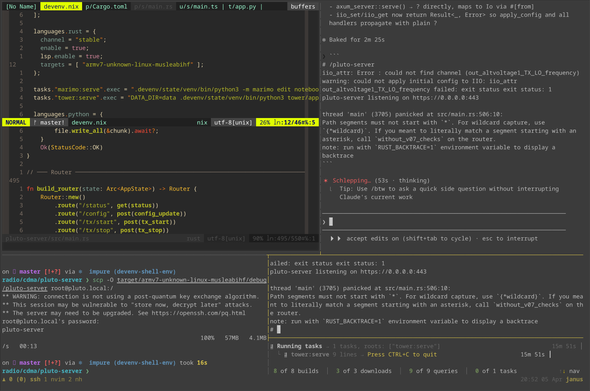Click the NORMAL mode indicator
The width and height of the screenshot is (590, 391).
click(x=16, y=122)
